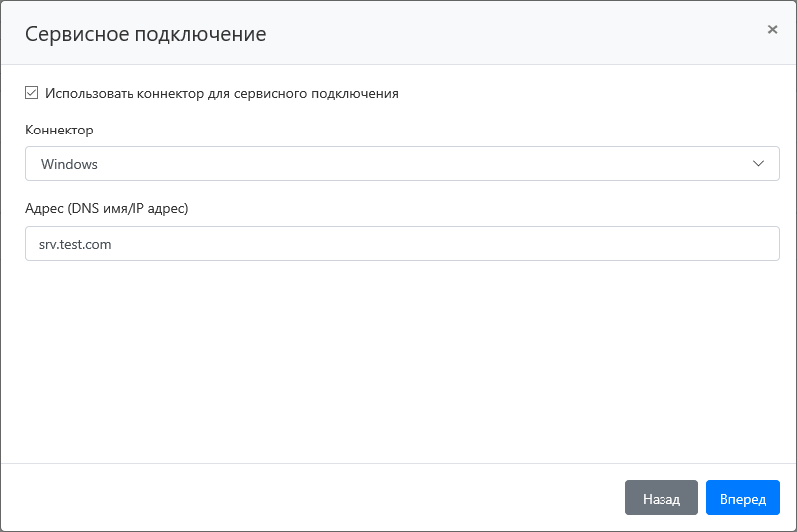
Task: Click the selected Windows value in the combo box
Action: tap(69, 164)
